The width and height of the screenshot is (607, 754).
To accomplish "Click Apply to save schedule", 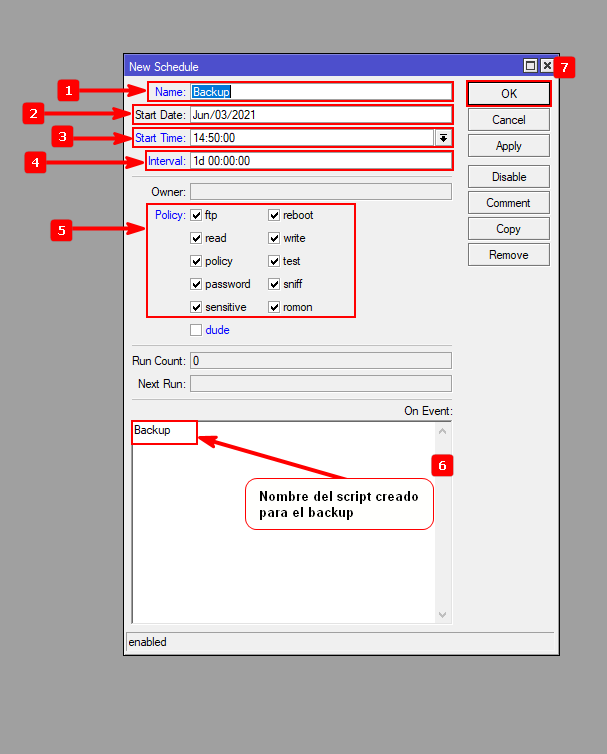I will 508,146.
